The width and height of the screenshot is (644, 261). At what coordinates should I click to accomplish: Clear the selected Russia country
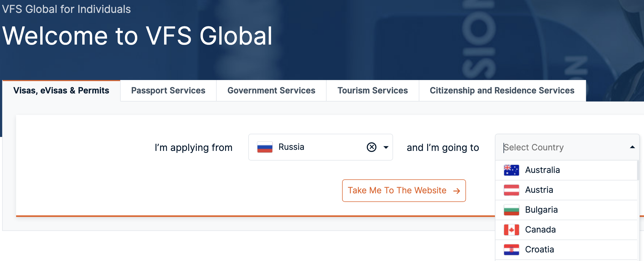click(371, 147)
